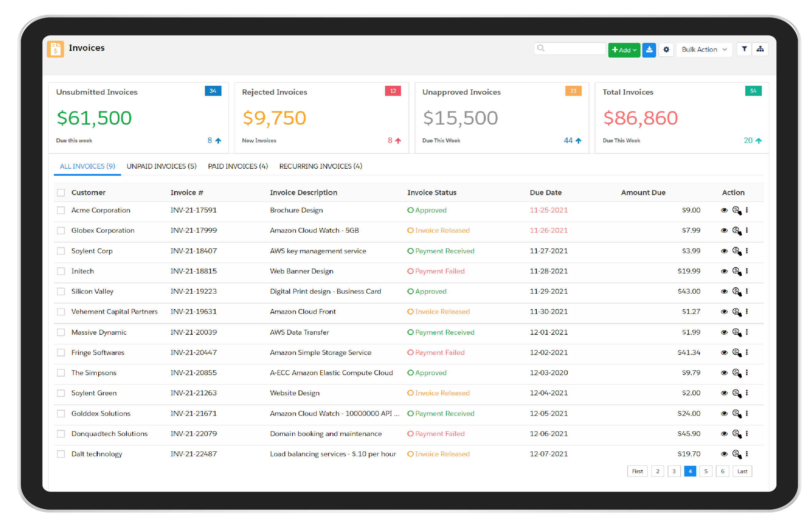Image resolution: width=812 pixels, height=531 pixels.
Task: Click eye icon in Vehement Capital Partners row
Action: pos(724,312)
